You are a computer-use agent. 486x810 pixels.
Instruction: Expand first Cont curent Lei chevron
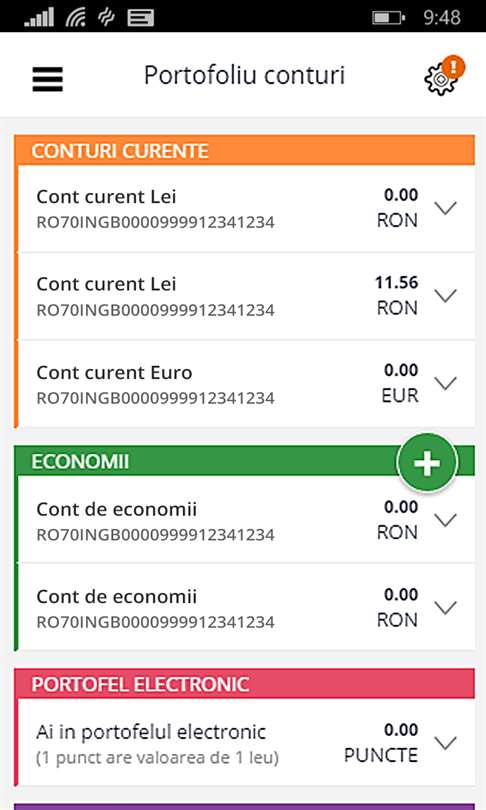445,208
